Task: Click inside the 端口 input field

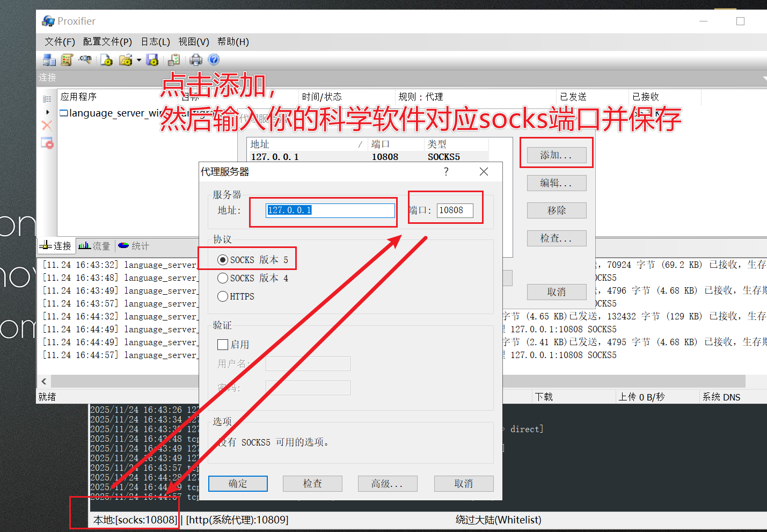Action: tap(455, 210)
